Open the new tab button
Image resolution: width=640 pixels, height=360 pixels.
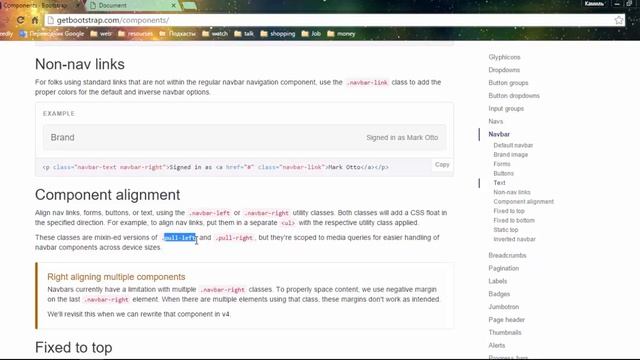189,6
